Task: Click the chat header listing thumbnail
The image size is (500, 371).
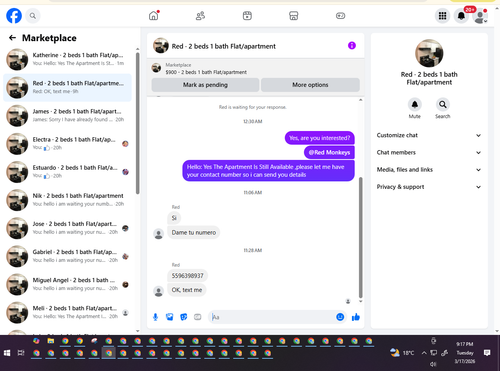Action: pyautogui.click(x=161, y=46)
